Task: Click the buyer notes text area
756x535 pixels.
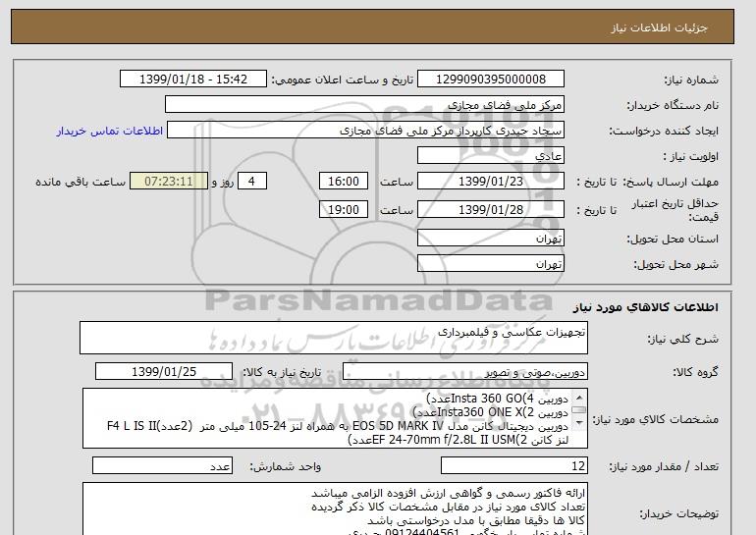Action: point(335,508)
